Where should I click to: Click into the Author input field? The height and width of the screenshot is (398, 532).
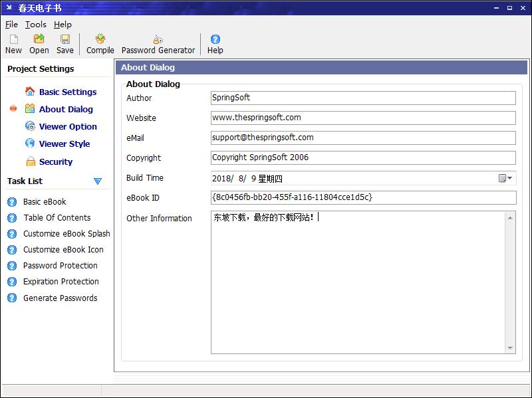[362, 98]
